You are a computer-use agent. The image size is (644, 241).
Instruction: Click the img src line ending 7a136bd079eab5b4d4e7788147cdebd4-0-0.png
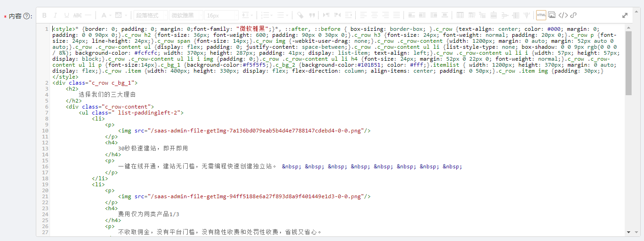pos(244,130)
